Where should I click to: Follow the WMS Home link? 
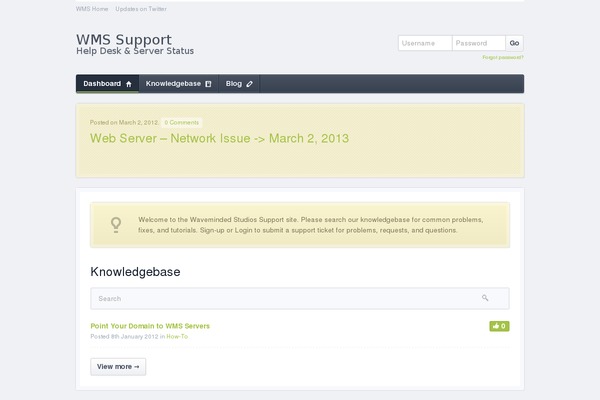pyautogui.click(x=92, y=9)
